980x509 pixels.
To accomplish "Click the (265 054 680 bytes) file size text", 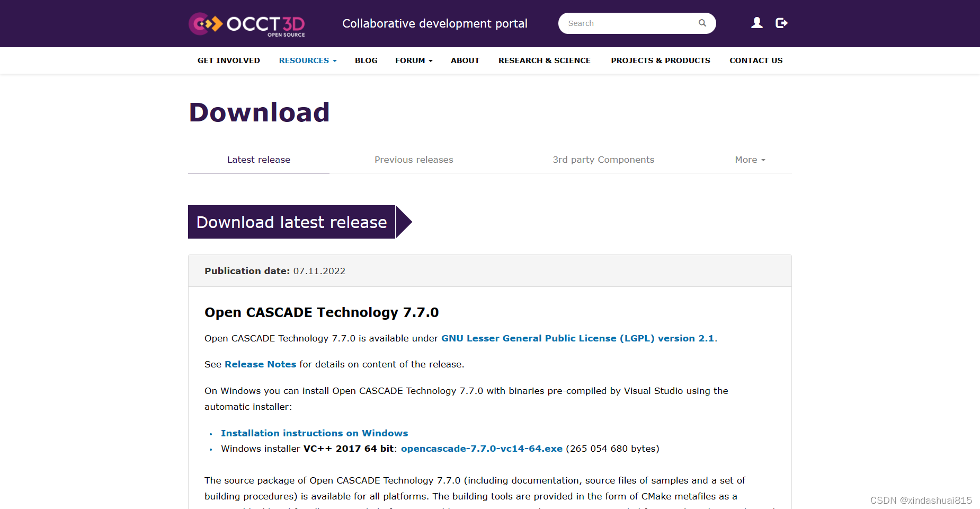I will pyautogui.click(x=612, y=449).
